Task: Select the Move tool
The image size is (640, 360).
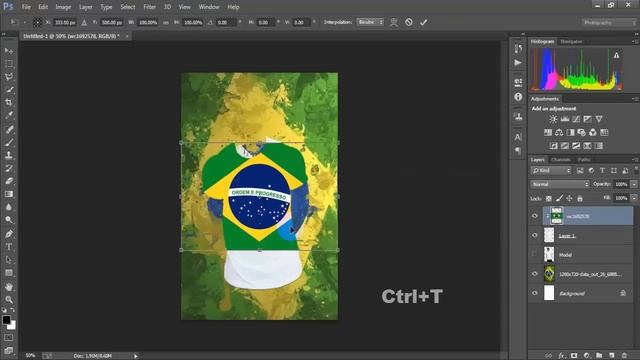Action: point(9,51)
